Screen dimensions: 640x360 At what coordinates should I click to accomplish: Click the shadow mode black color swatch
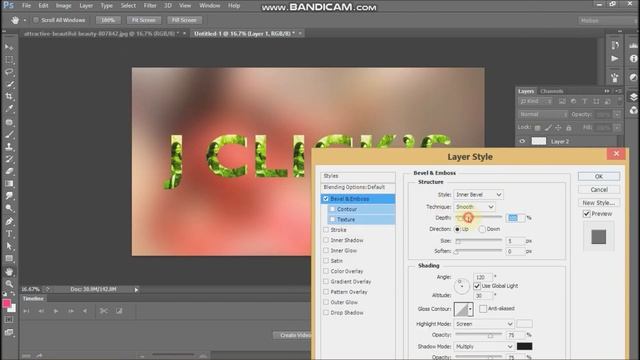[x=524, y=347]
